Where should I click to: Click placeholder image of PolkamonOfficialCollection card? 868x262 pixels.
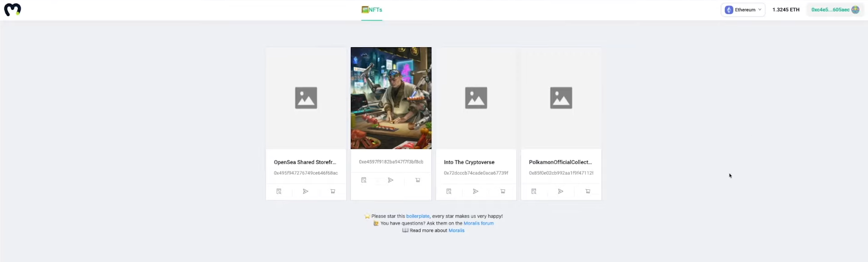[561, 98]
